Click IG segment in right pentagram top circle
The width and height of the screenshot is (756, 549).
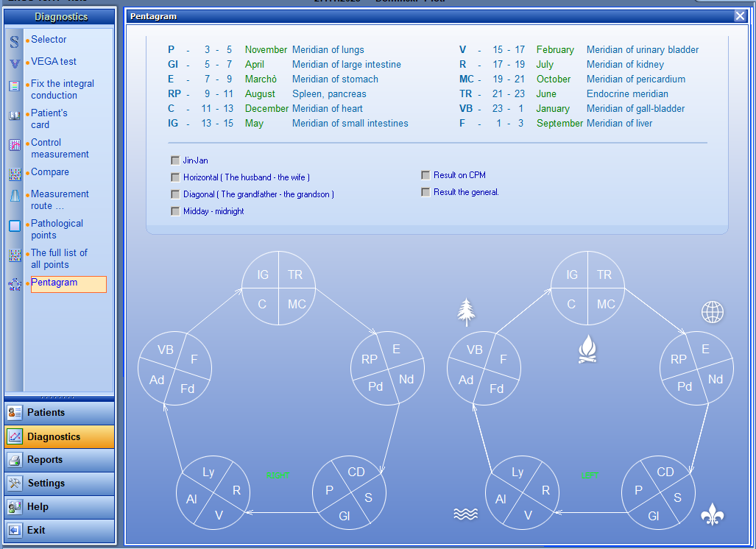click(262, 274)
